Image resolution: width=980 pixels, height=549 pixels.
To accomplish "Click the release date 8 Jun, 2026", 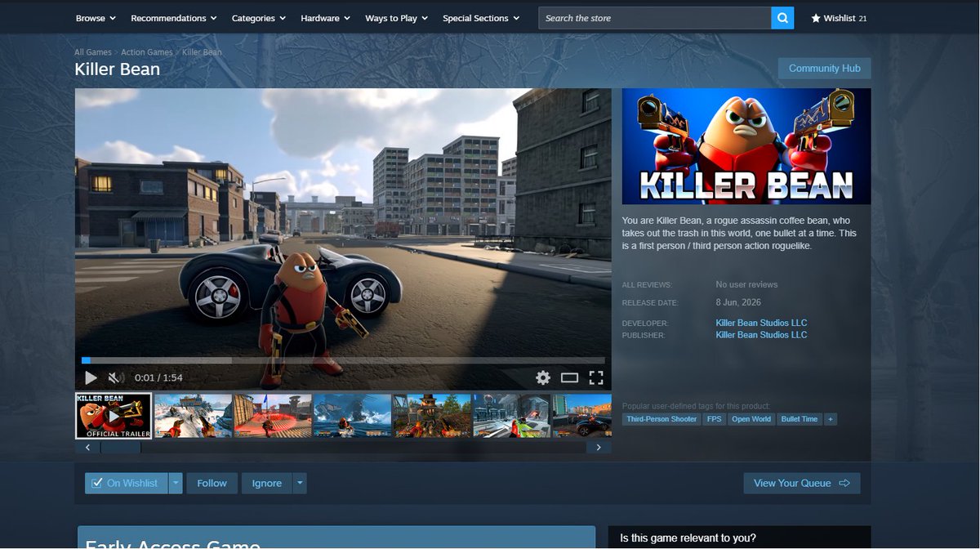I will click(x=738, y=302).
